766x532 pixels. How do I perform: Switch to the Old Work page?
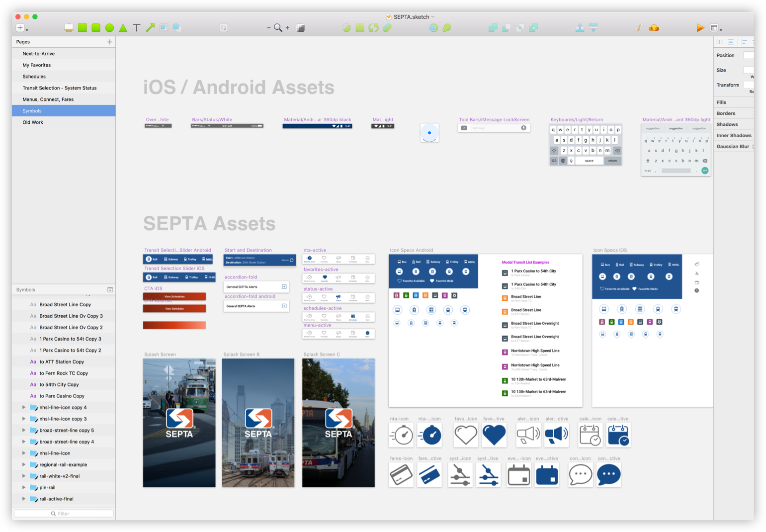point(33,122)
